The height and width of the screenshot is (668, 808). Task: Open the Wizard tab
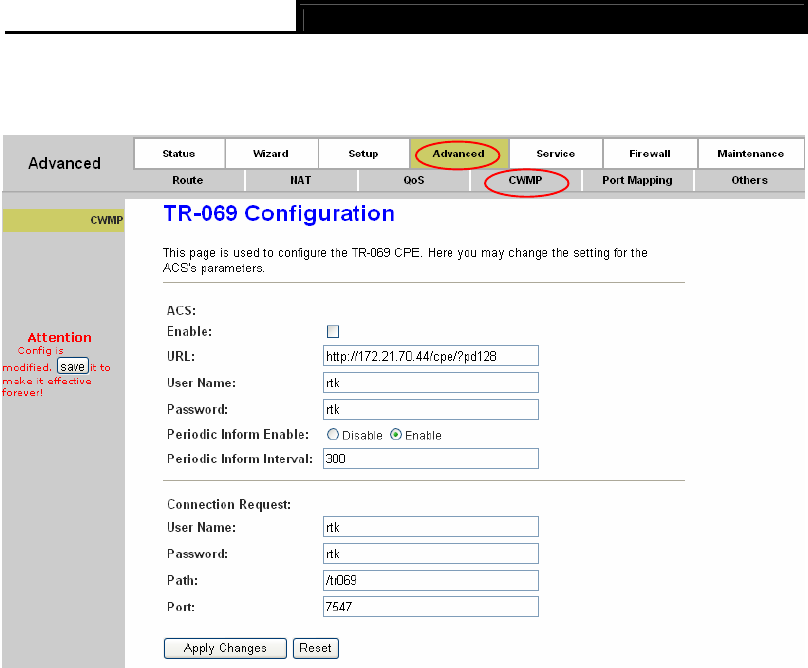coord(271,154)
